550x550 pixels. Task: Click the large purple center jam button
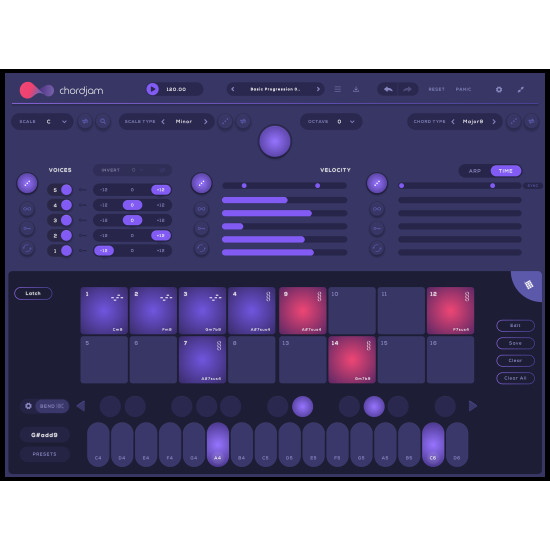275,141
